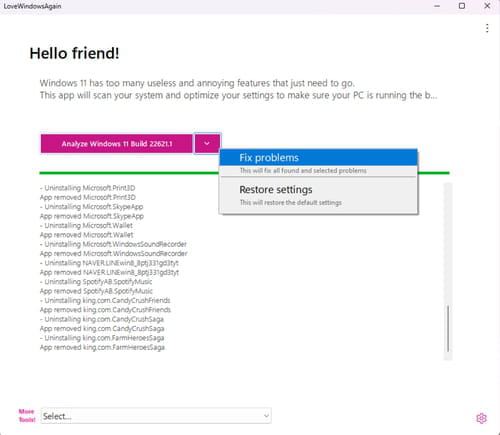The image size is (500, 435).
Task: Select log line 'App removed NAVER.LINEwin8_8ptj331gd3tyt'
Action: [x=109, y=272]
